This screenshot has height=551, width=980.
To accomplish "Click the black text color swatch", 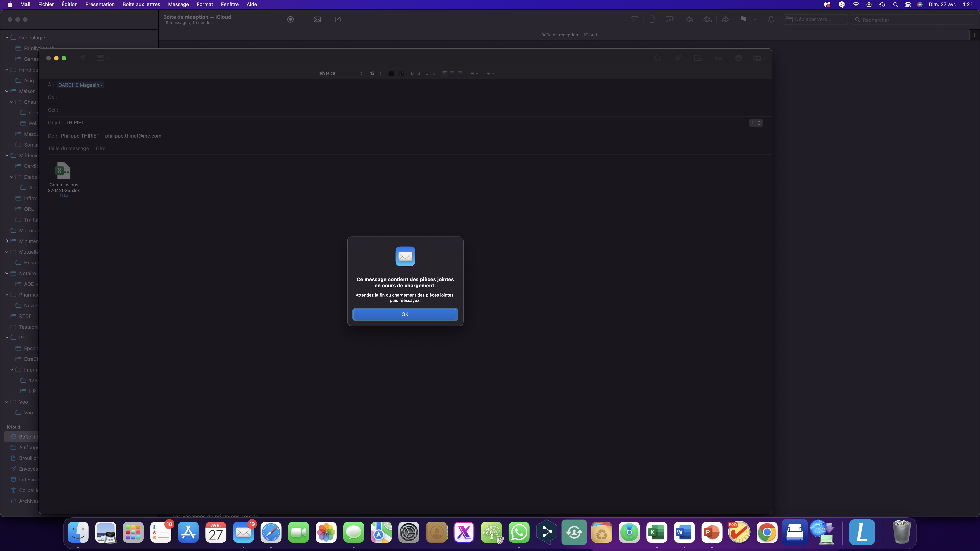I will pos(391,73).
